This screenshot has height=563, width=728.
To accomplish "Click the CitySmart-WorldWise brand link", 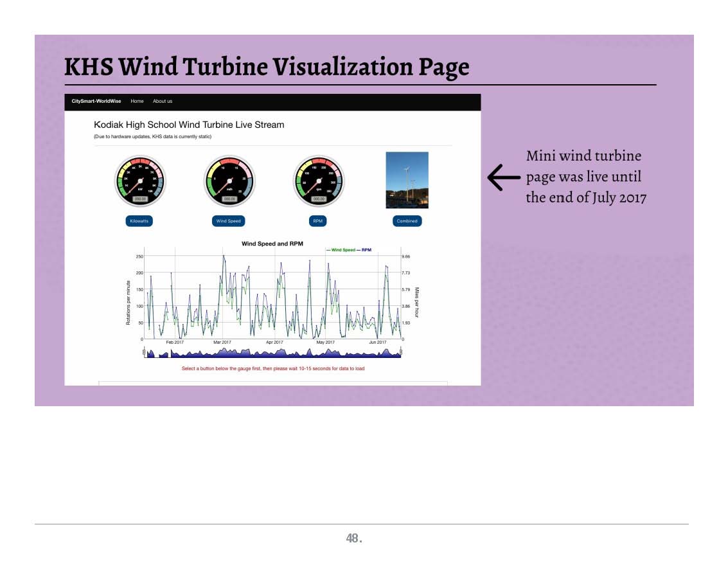I will [x=96, y=102].
